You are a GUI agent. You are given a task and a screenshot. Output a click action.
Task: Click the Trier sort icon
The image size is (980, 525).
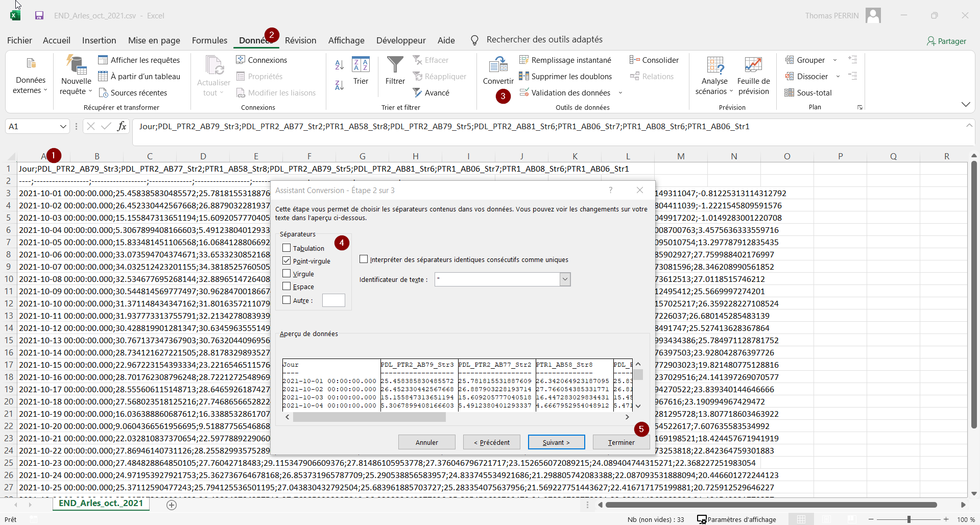pyautogui.click(x=361, y=65)
